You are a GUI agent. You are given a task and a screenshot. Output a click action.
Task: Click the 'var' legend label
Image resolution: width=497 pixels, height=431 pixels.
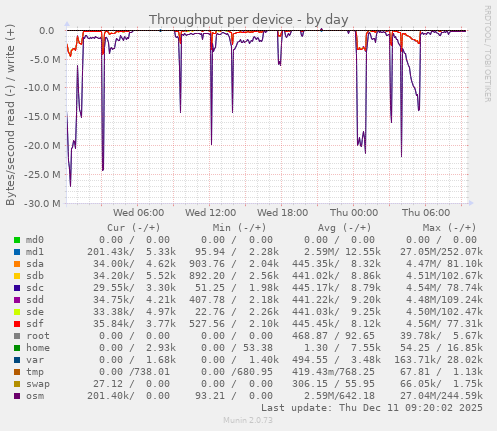point(35,360)
